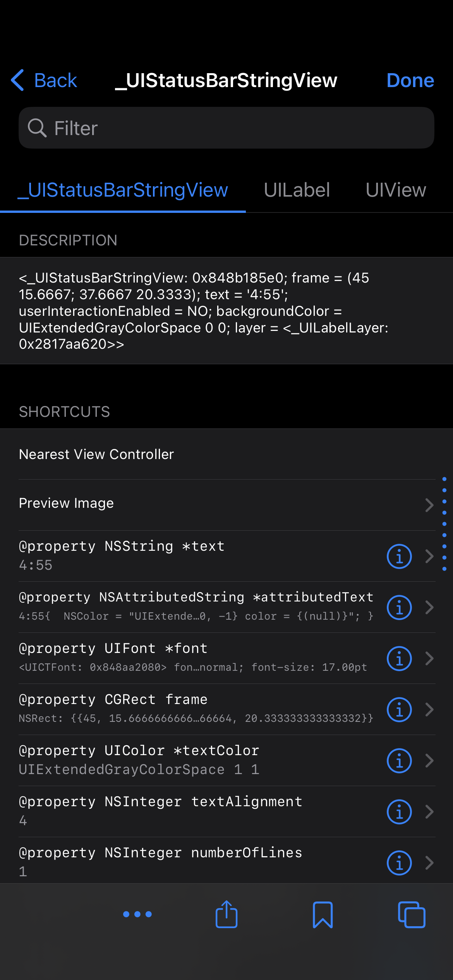
Task: Switch to the UILabel tab
Action: point(297,190)
